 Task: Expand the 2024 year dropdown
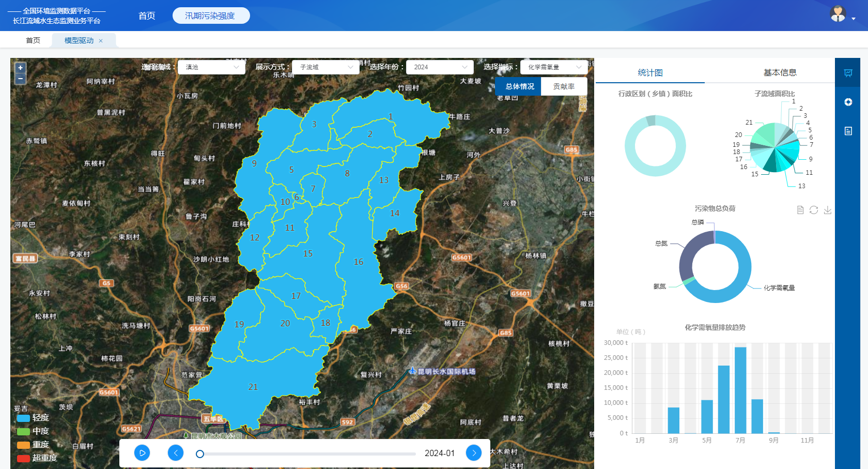pyautogui.click(x=440, y=67)
